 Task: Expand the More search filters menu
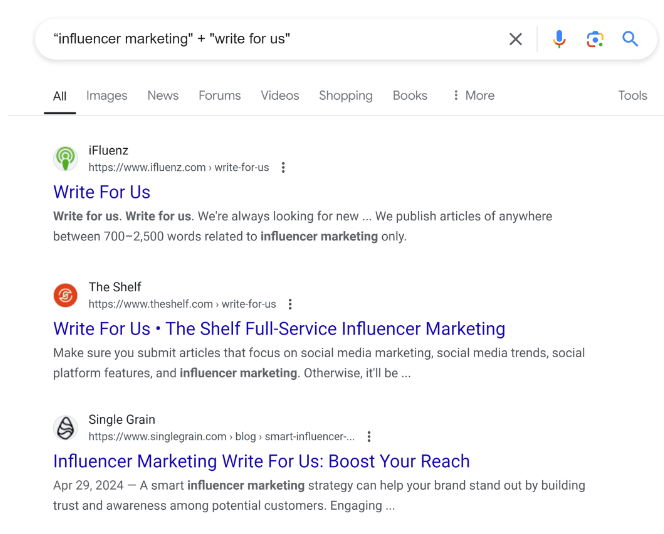pyautogui.click(x=473, y=96)
